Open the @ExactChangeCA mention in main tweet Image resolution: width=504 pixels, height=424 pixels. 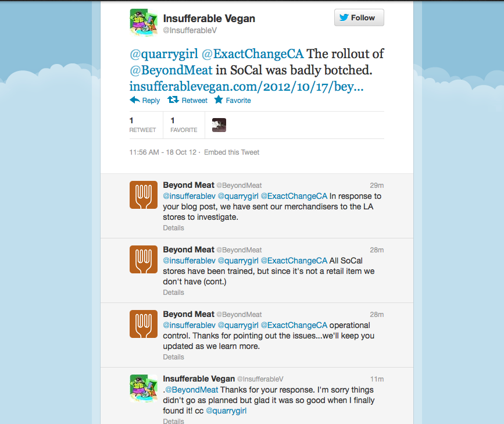point(252,54)
